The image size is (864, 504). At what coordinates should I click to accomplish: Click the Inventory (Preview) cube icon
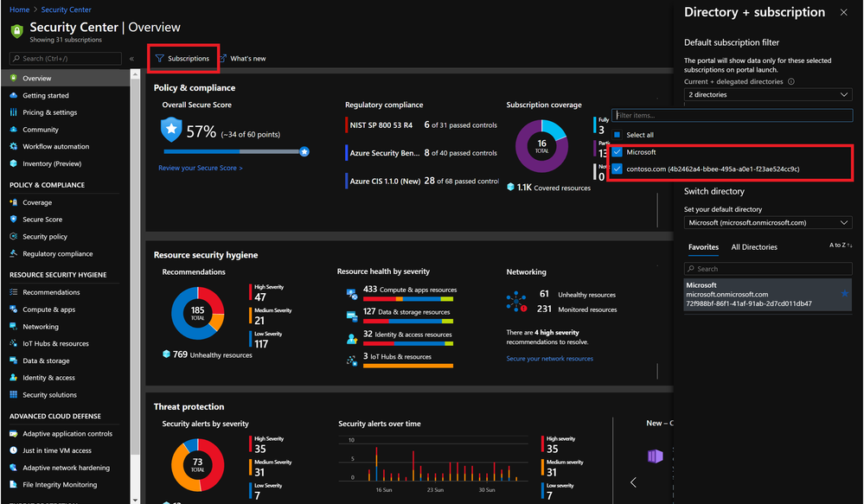[x=14, y=163]
